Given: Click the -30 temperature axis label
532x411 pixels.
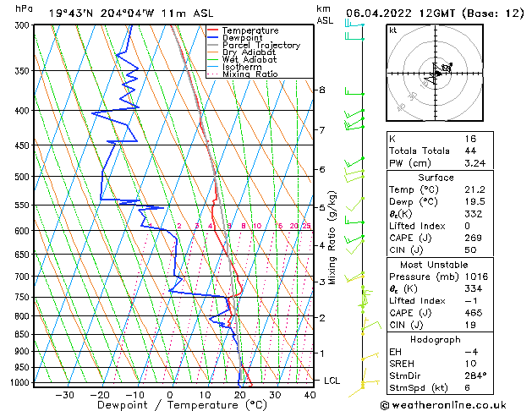Looking at the screenshot, I should [64, 395].
